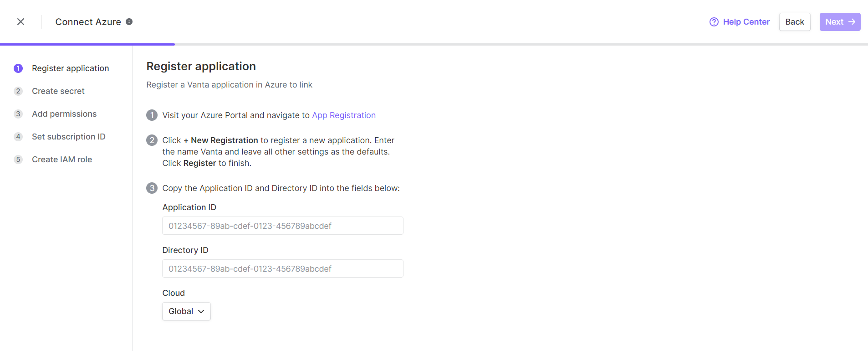Click the Cloud field label

click(174, 293)
